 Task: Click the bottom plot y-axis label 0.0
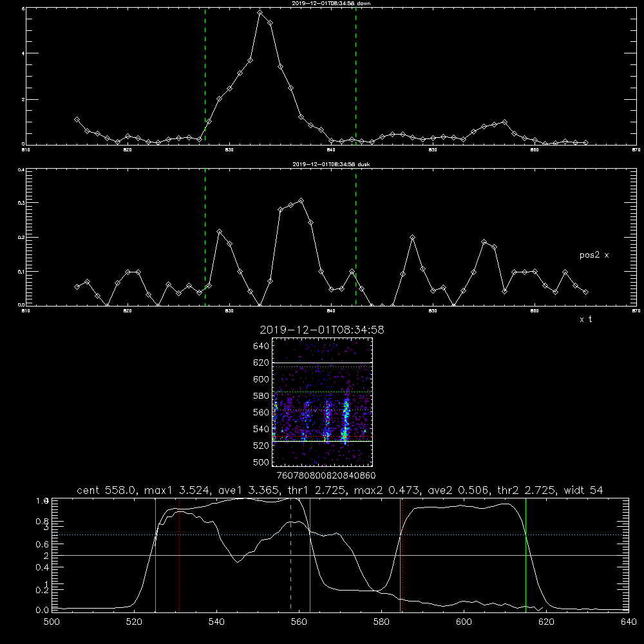point(43,611)
